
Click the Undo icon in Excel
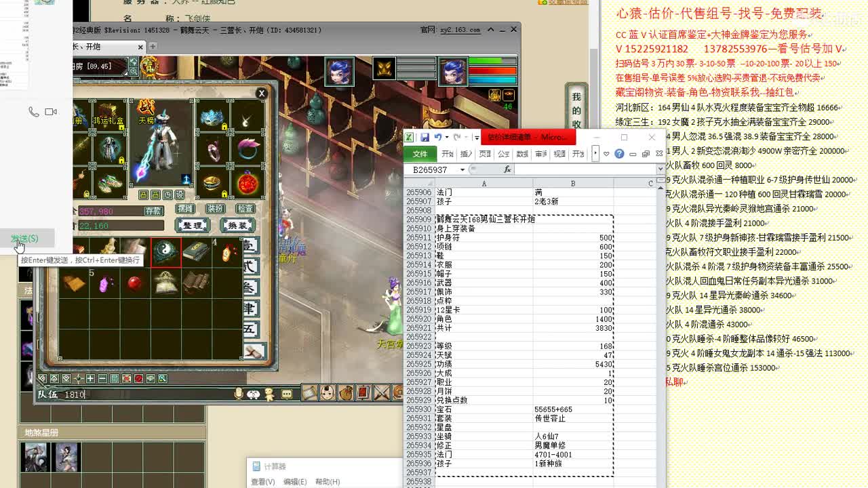pyautogui.click(x=438, y=137)
